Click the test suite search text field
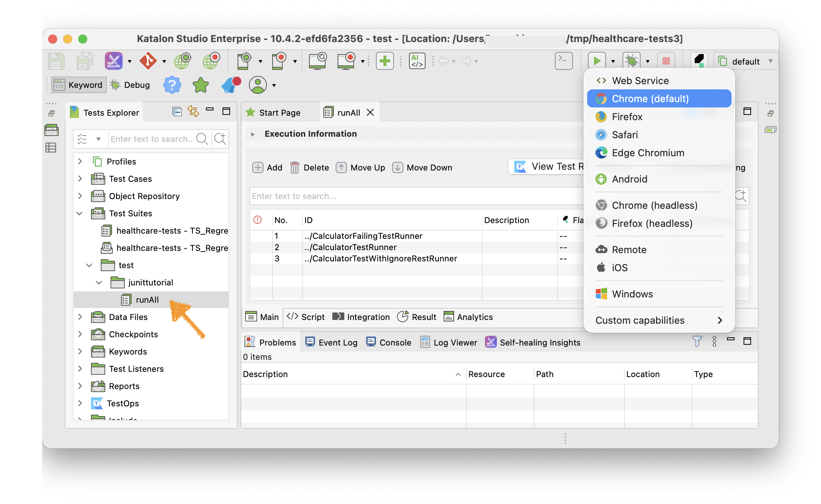This screenshot has height=504, width=821. click(x=417, y=196)
